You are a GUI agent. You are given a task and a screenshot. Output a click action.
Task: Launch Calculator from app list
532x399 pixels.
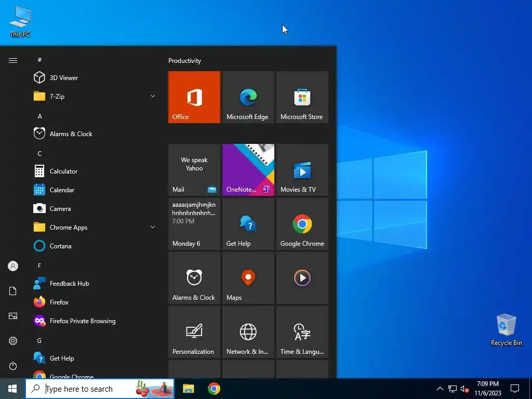(95, 171)
